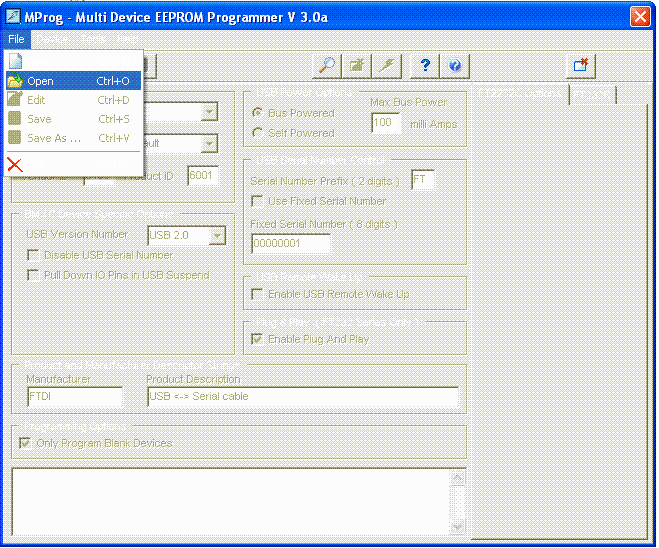Click the red X Exit icon in menu

pyautogui.click(x=15, y=165)
